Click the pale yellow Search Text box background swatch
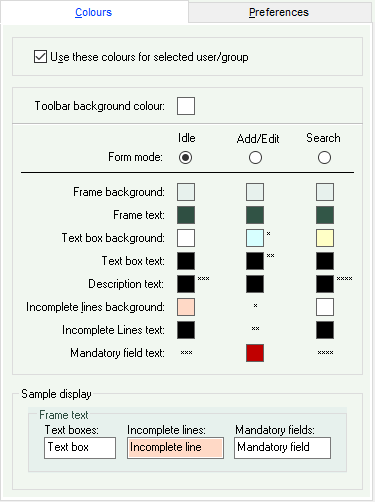 [325, 238]
